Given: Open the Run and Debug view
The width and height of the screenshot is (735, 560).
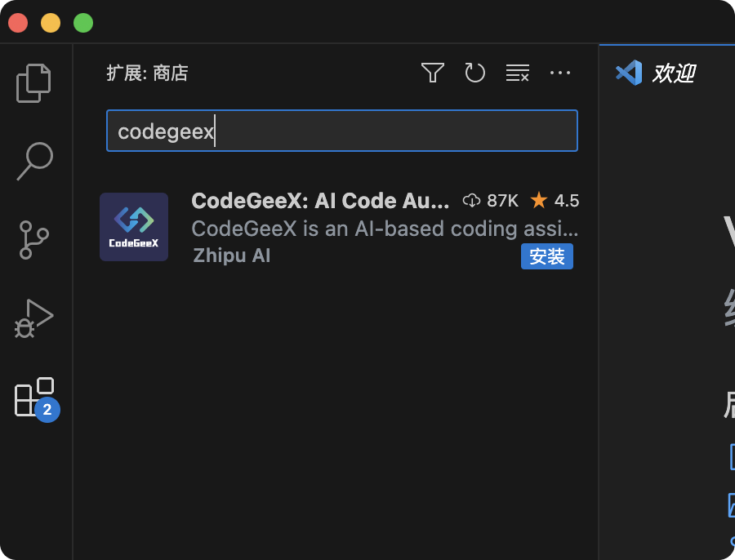Looking at the screenshot, I should coord(34,318).
